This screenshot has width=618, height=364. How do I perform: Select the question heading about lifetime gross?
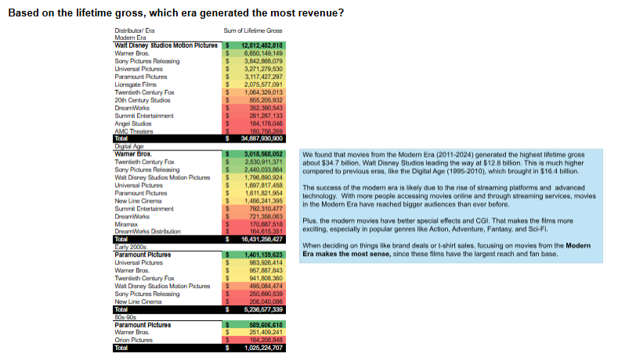[x=175, y=13]
